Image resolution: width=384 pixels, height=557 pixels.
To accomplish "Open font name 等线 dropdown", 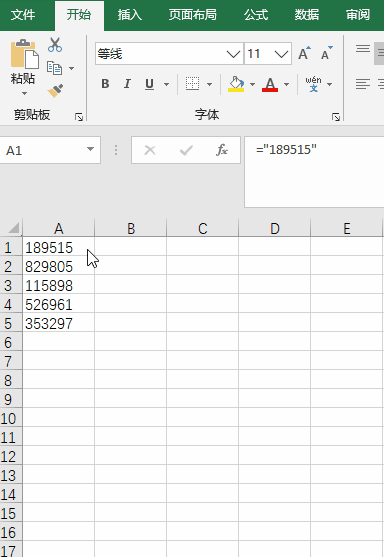I will click(x=233, y=54).
